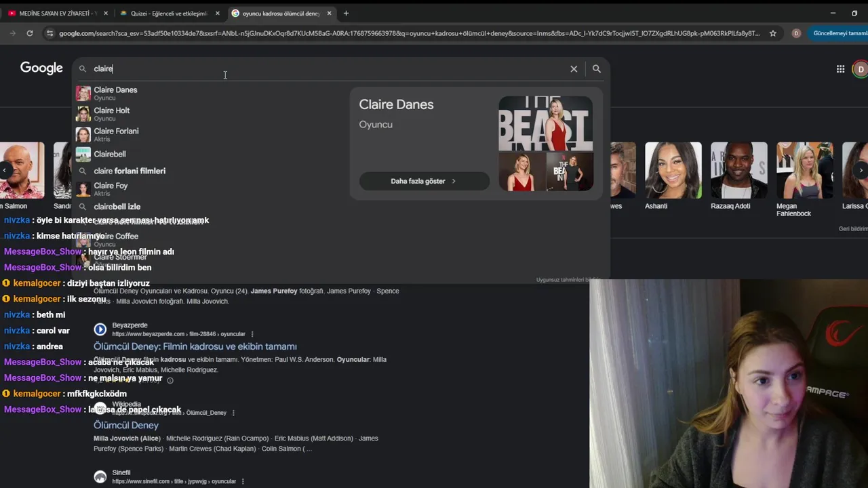Click the Beyazperde site name

pyautogui.click(x=130, y=325)
